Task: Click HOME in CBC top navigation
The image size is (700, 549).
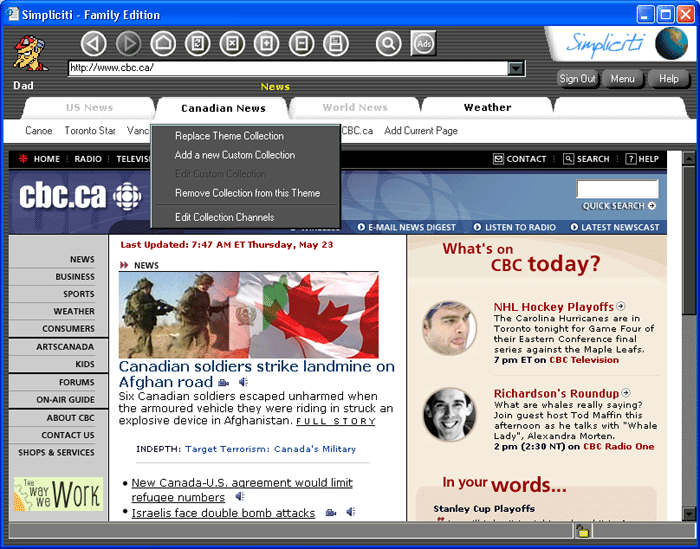Action: [46, 159]
